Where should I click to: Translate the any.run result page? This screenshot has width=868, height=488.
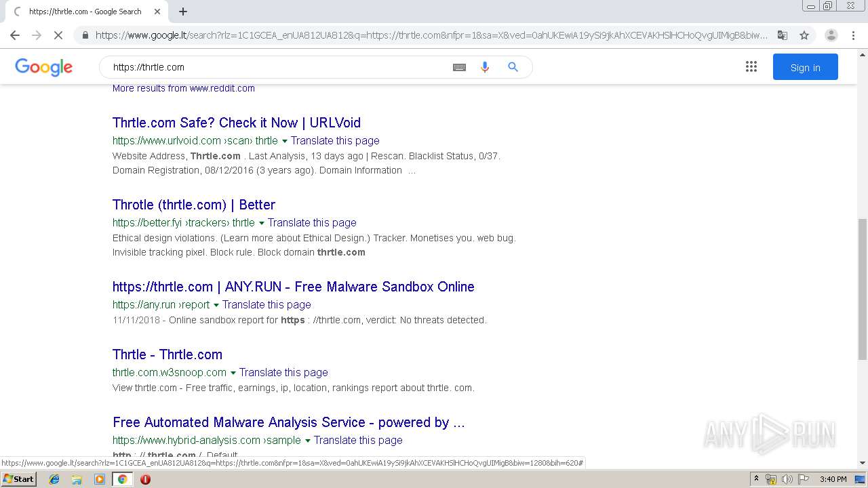click(x=267, y=305)
